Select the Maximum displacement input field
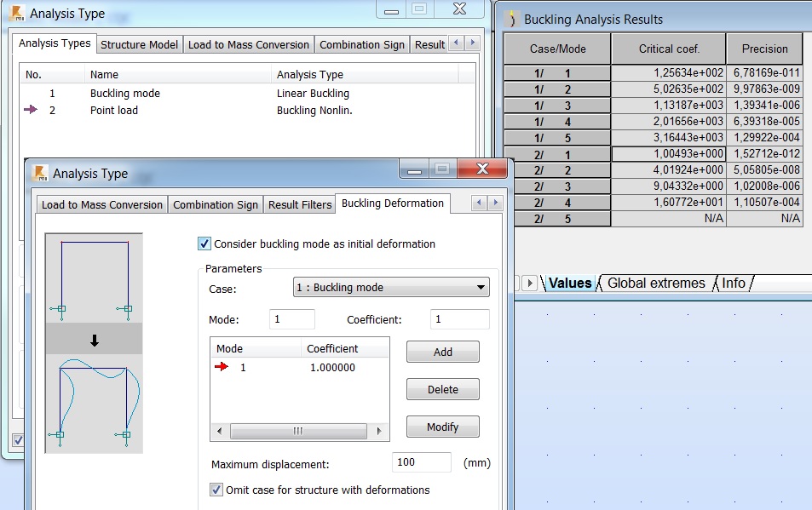The height and width of the screenshot is (510, 812). (x=422, y=461)
